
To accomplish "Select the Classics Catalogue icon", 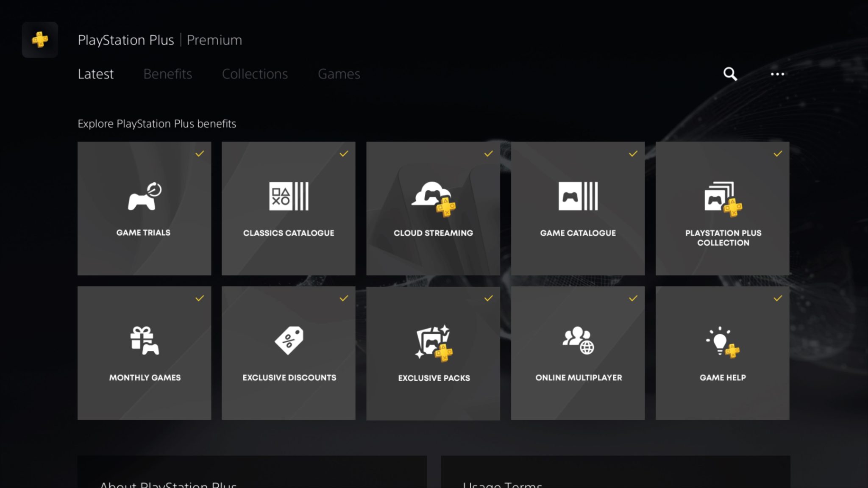I will tap(289, 196).
